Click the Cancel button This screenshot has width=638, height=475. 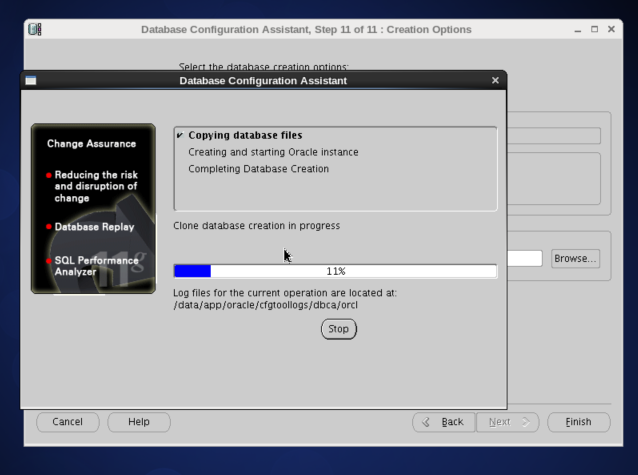pyautogui.click(x=68, y=422)
